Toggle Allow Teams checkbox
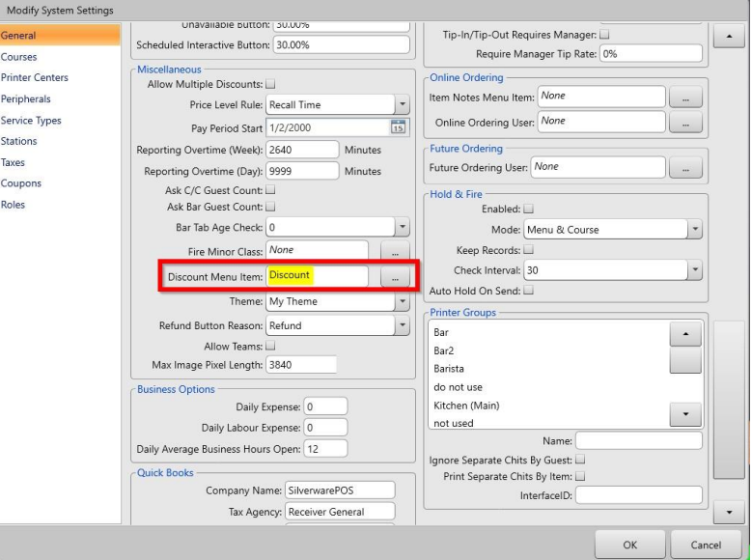Screen dimensions: 752x560 click(x=270, y=346)
